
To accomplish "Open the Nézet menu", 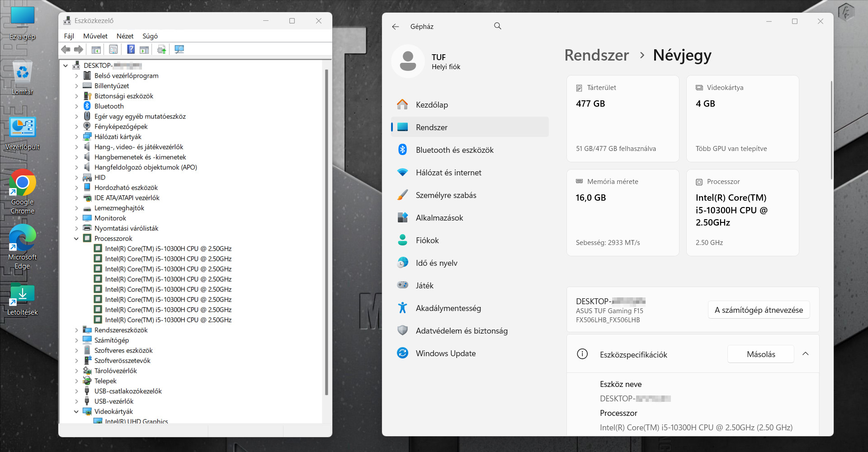I will click(x=125, y=36).
